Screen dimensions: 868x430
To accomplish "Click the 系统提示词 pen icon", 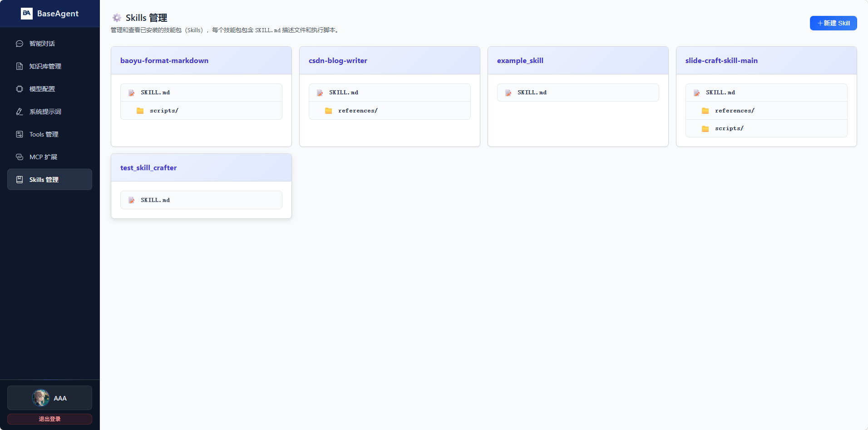I will pyautogui.click(x=20, y=112).
